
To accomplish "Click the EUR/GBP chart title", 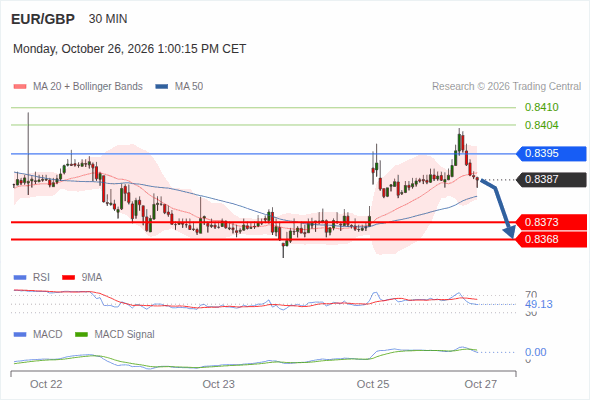I will click(43, 19).
